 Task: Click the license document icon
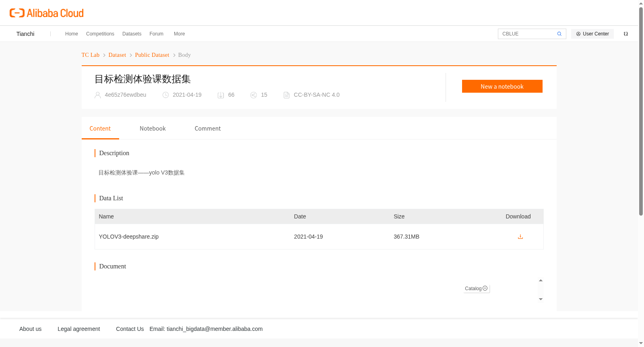pos(287,95)
